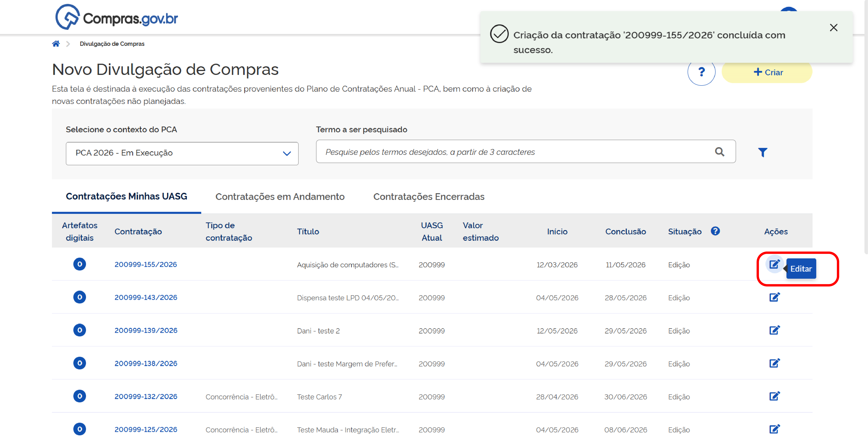Screen dimensions: 868x443
Task: Click artefatos digitais badge for 200999-139/2026
Action: pyautogui.click(x=79, y=330)
